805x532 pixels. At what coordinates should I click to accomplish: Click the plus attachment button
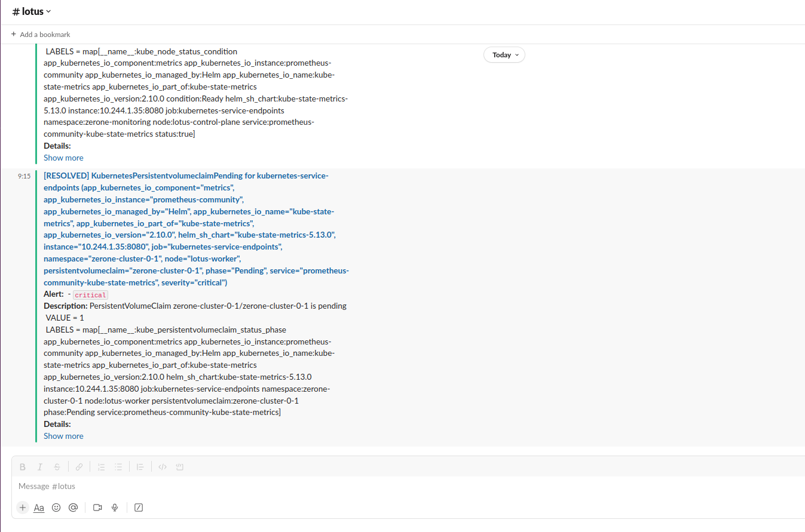click(23, 508)
